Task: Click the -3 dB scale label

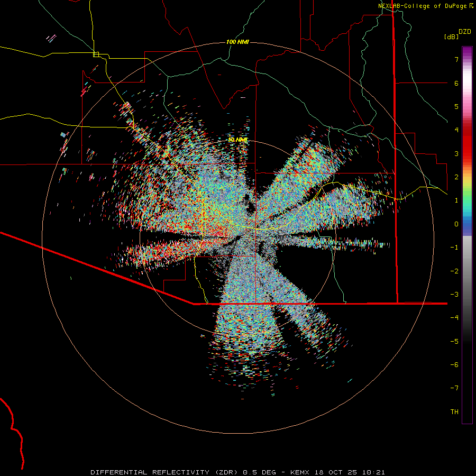Action: pyautogui.click(x=454, y=295)
